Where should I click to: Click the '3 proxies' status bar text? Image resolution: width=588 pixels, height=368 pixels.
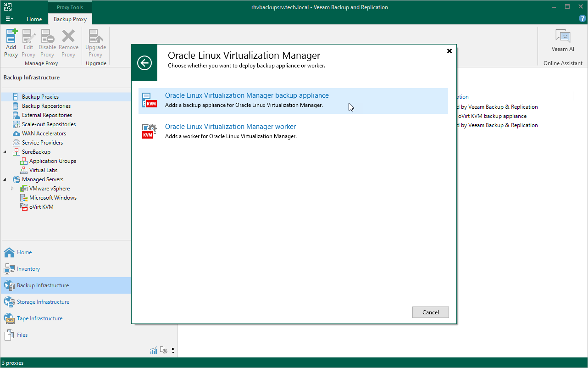(x=13, y=363)
